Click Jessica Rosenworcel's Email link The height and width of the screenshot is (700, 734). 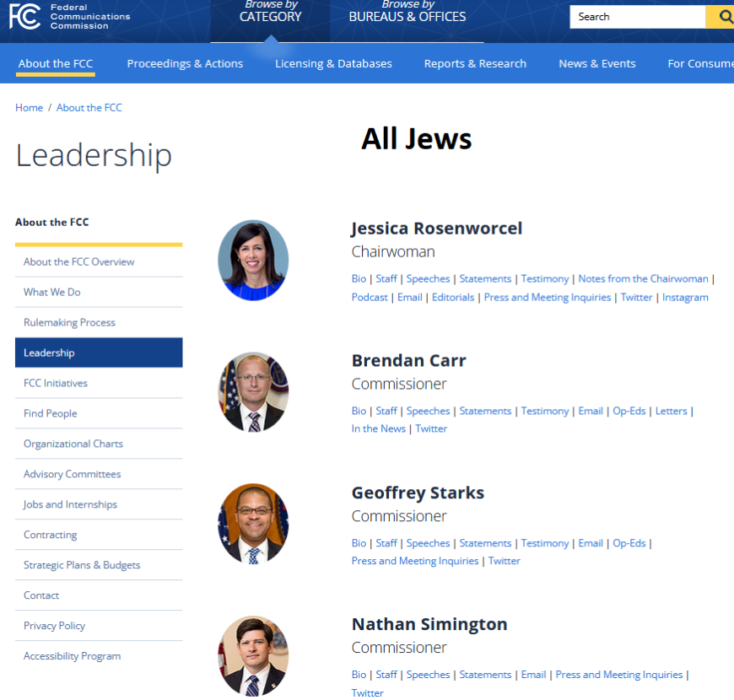(409, 298)
